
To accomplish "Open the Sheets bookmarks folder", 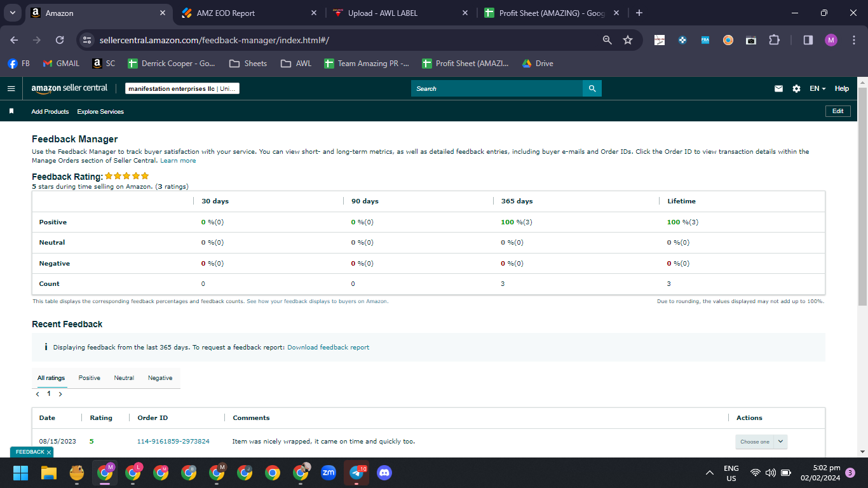I will coord(248,64).
